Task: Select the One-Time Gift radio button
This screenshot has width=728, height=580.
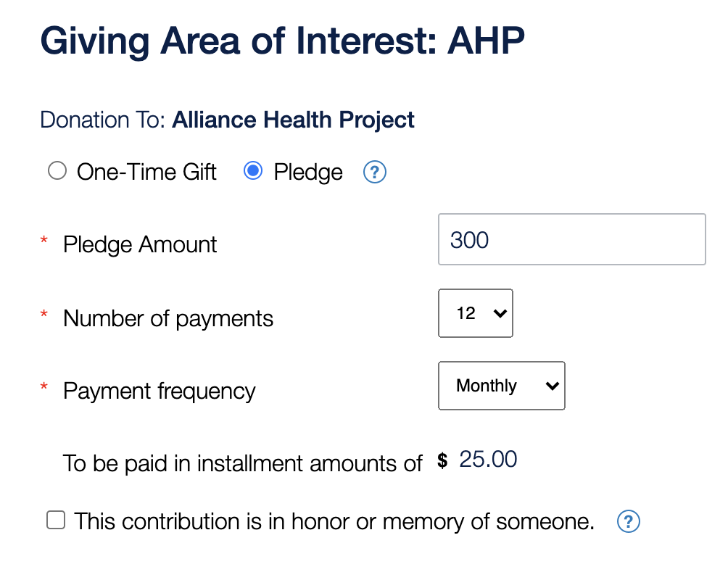Action: coord(57,170)
